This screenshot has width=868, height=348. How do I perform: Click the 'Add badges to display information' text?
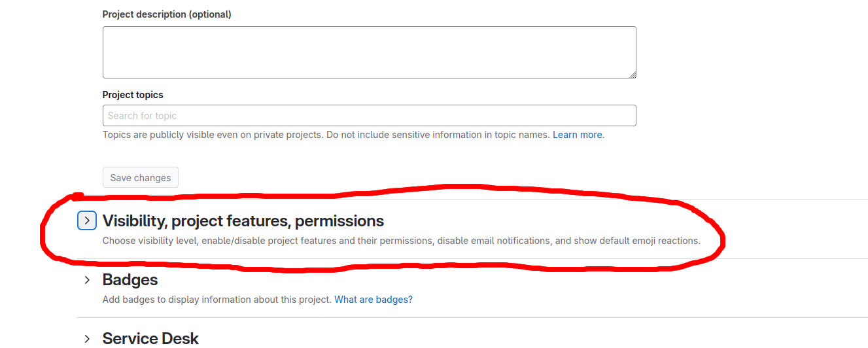pos(217,300)
